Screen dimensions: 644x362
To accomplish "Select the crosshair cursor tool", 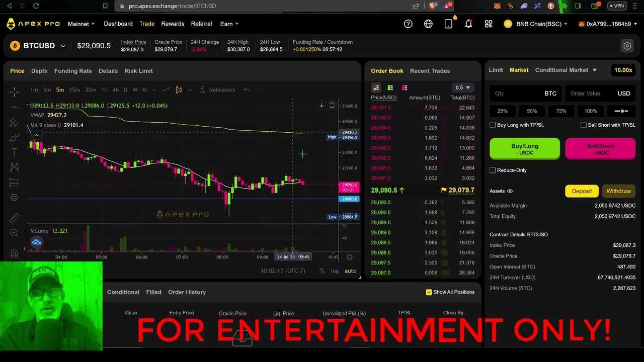I will pos(14,91).
